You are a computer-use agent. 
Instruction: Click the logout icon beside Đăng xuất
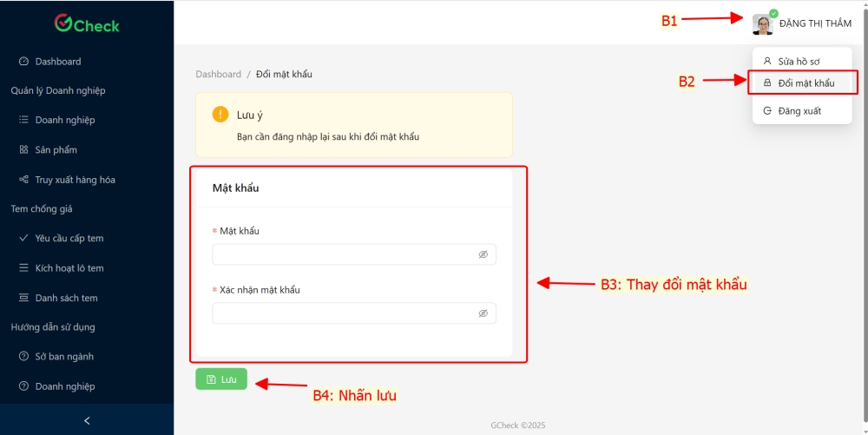[x=767, y=110]
